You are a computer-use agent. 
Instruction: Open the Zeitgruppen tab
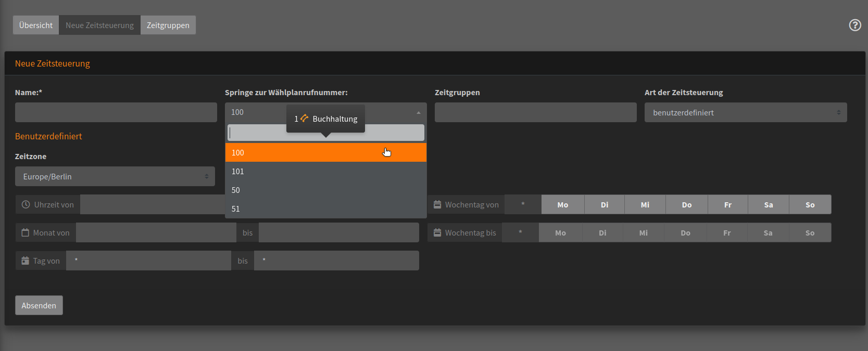pyautogui.click(x=168, y=25)
